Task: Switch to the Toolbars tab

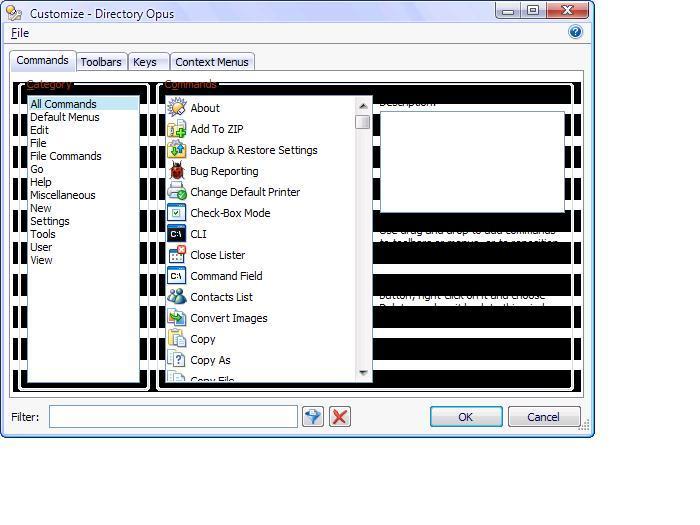Action: tap(101, 62)
